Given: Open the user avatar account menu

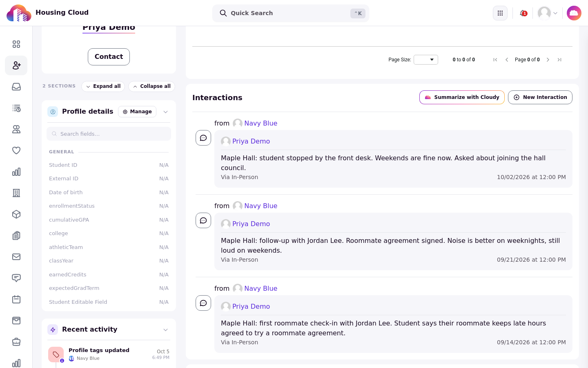Looking at the screenshot, I should click(548, 13).
